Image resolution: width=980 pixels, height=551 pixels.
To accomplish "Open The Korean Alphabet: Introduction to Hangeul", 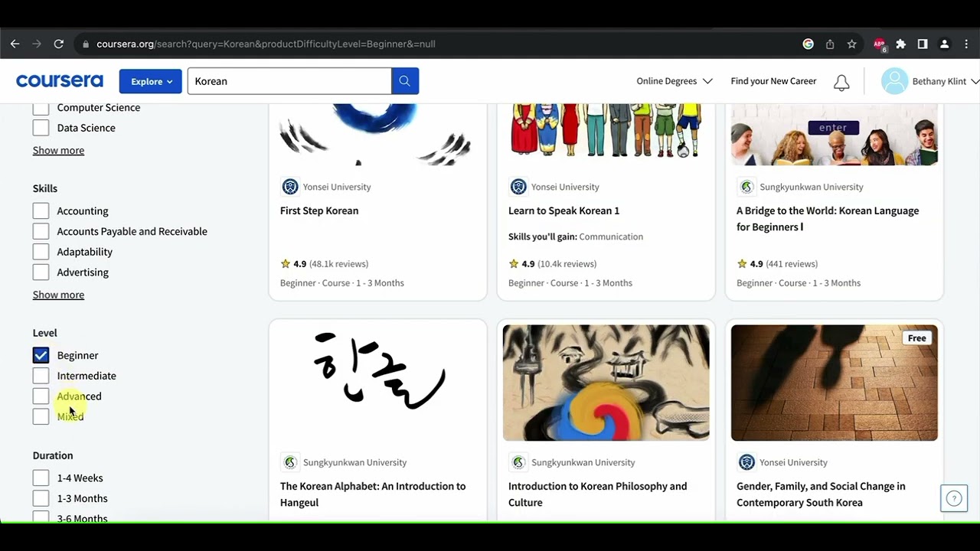I will point(373,494).
